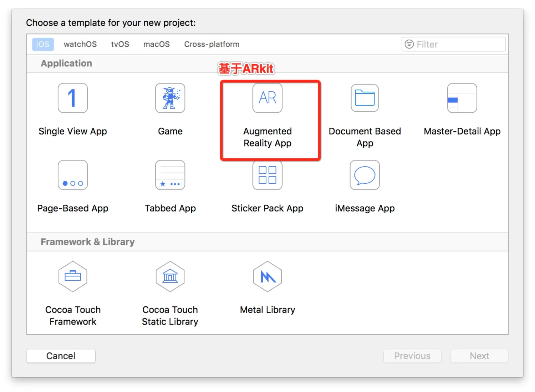535x392 pixels.
Task: Pick the Metal Library icon
Action: coord(267,276)
